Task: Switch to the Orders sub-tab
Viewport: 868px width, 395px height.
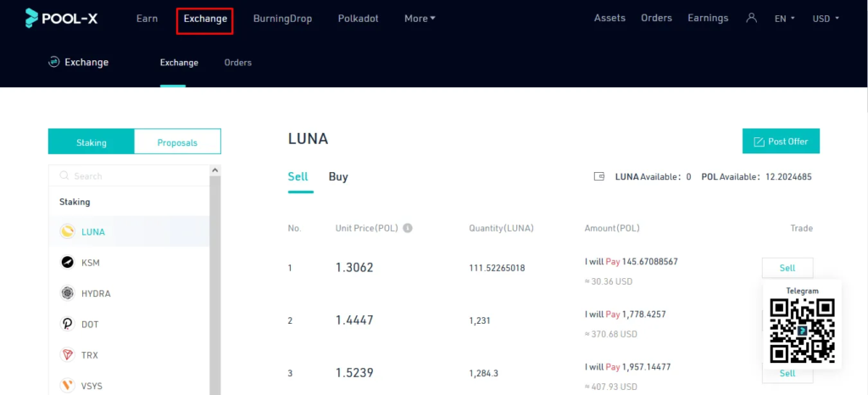Action: pos(238,63)
